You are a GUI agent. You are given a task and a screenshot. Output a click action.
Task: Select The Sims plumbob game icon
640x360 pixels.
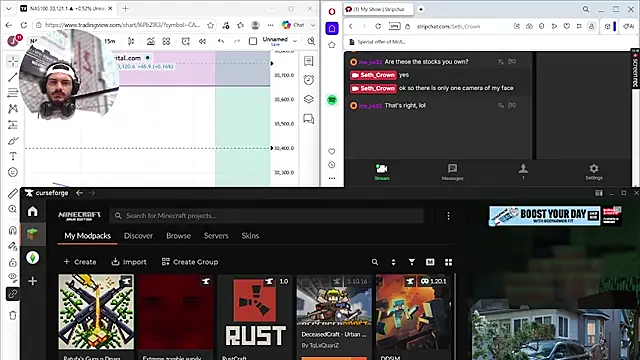pos(33,258)
